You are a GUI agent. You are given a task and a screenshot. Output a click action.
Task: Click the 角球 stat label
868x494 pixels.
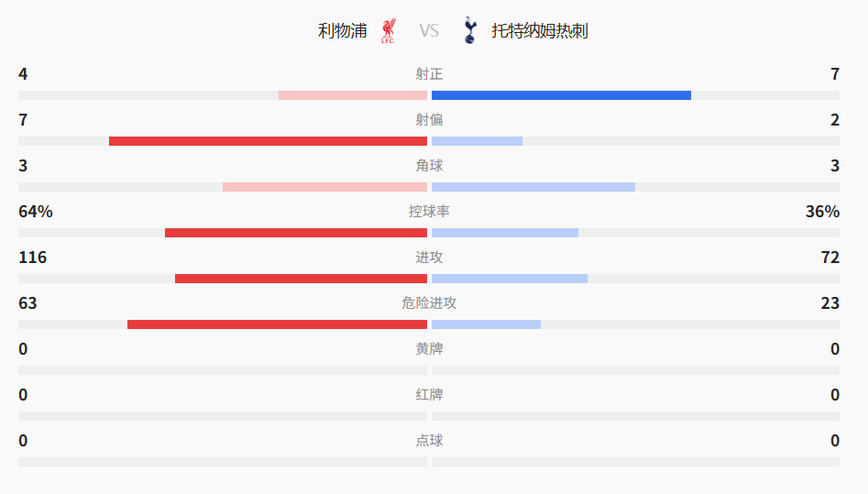(x=429, y=166)
